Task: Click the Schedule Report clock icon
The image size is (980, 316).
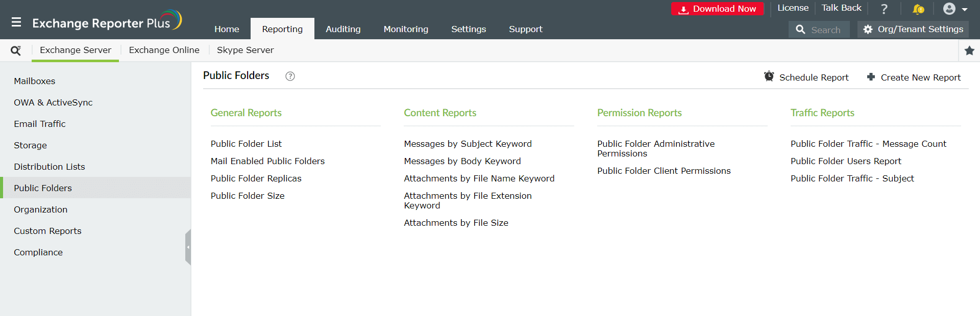Action: point(769,76)
